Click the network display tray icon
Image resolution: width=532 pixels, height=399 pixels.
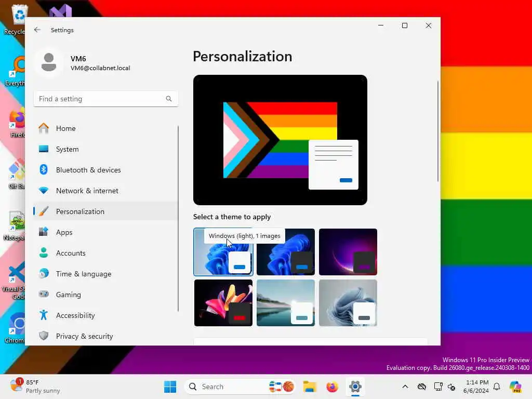(x=438, y=387)
